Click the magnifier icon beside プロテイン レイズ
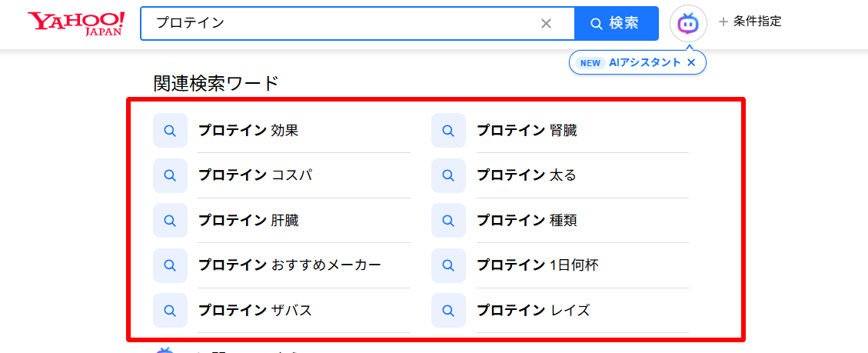868x353 pixels. point(449,310)
